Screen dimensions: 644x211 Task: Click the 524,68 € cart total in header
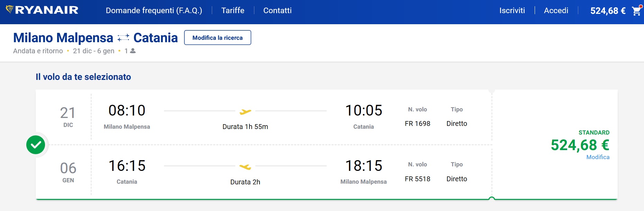pyautogui.click(x=608, y=11)
